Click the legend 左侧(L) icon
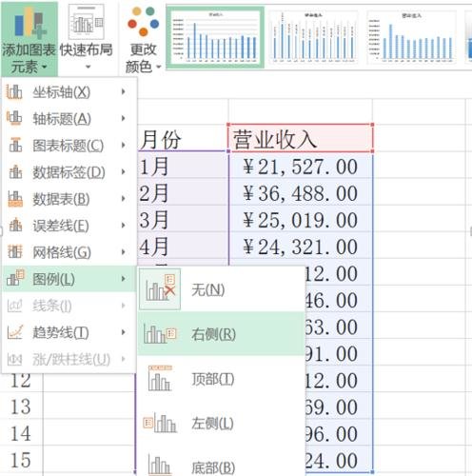Viewport: 472px width, 476px height. 160,423
